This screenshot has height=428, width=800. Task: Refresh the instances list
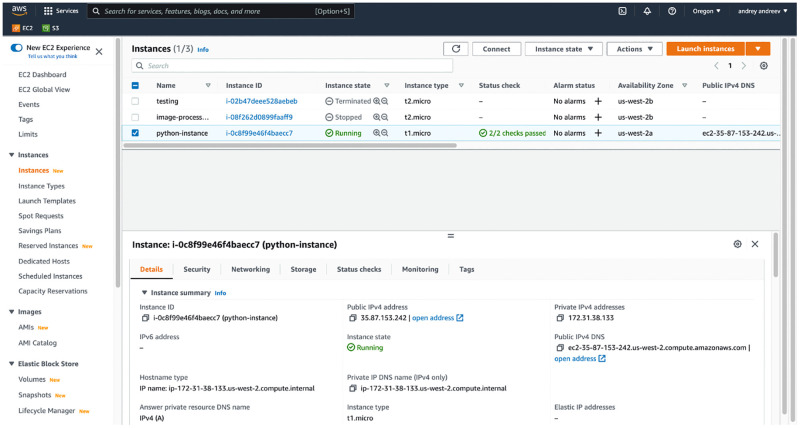[456, 49]
